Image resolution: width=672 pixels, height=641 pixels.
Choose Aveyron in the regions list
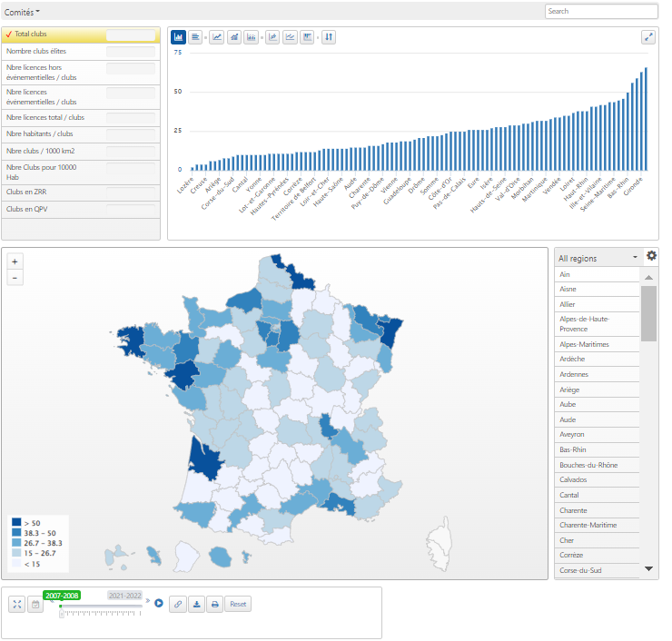(597, 435)
